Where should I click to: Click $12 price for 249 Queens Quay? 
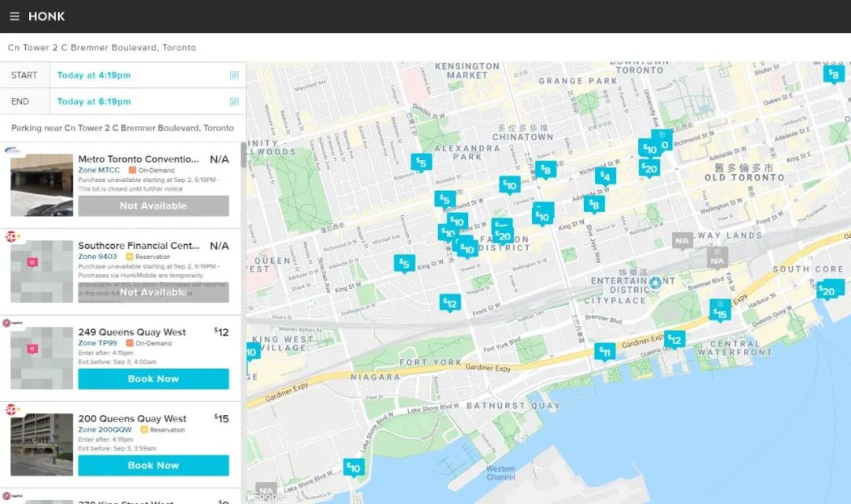point(221,332)
